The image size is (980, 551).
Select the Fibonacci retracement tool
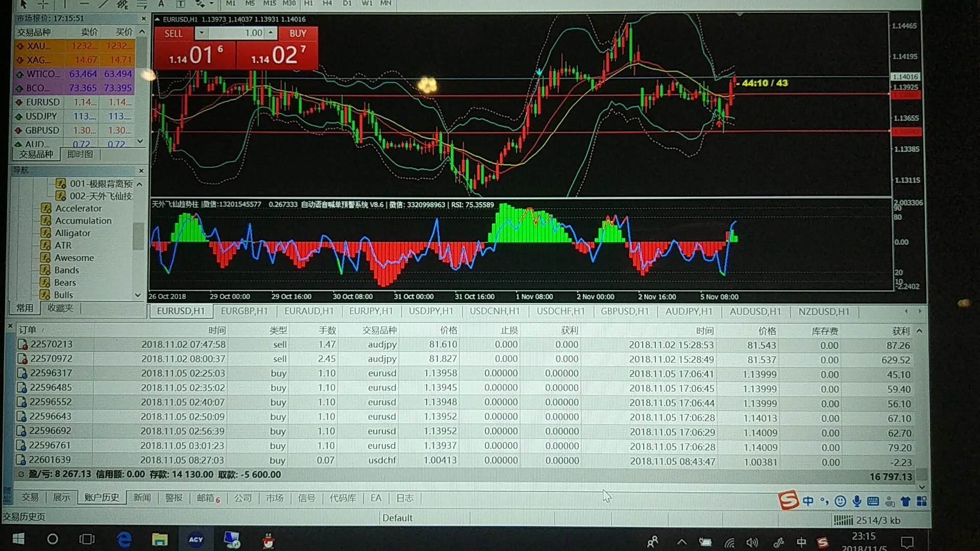(142, 4)
